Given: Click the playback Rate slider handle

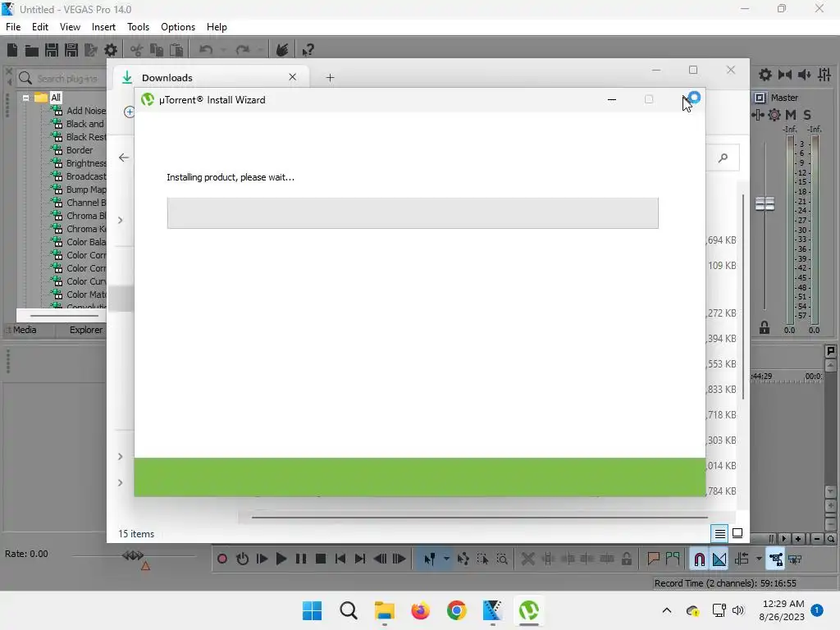Looking at the screenshot, I should (133, 555).
